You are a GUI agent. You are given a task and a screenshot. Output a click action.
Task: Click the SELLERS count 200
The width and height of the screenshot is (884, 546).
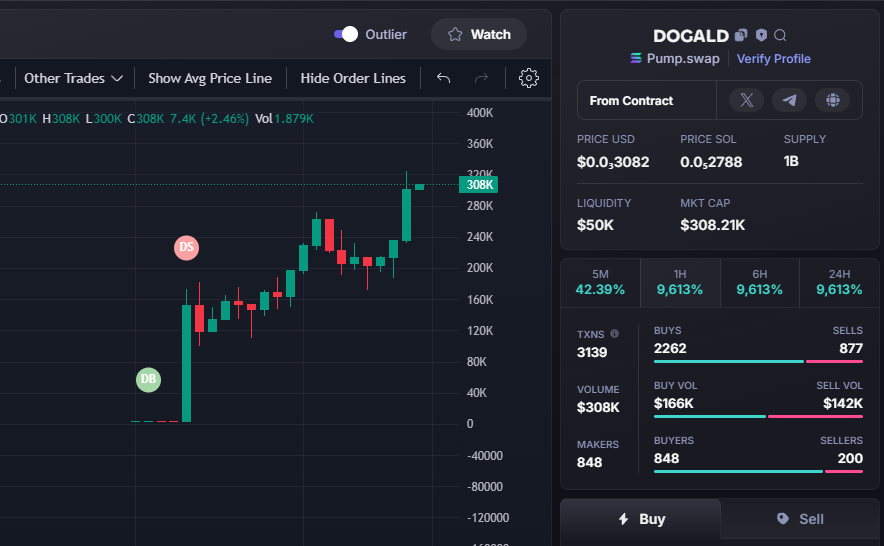850,459
